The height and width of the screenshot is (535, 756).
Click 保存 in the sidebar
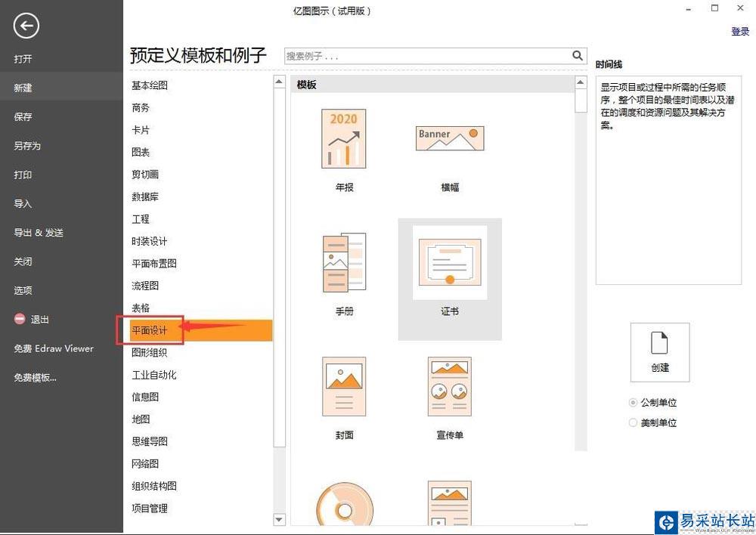tap(23, 116)
